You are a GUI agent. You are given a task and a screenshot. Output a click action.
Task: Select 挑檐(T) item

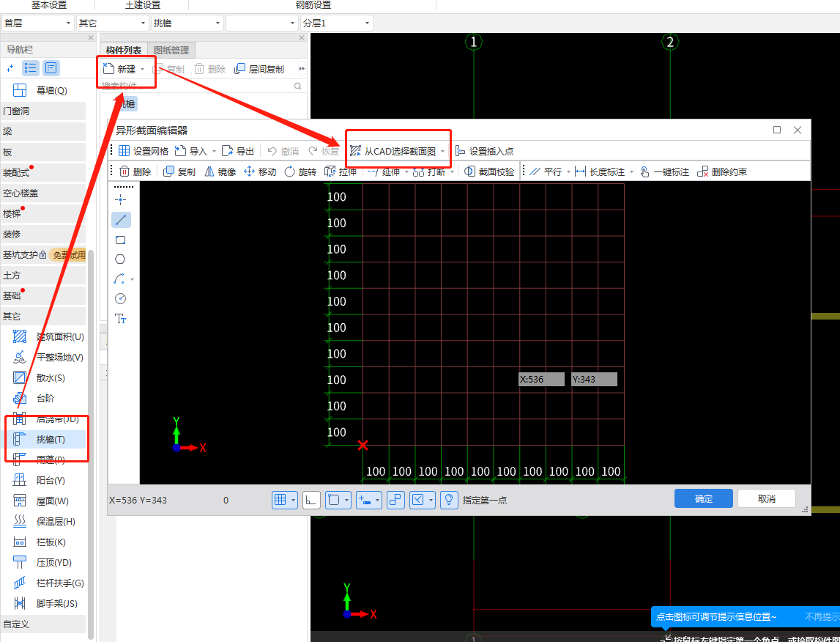pos(43,440)
